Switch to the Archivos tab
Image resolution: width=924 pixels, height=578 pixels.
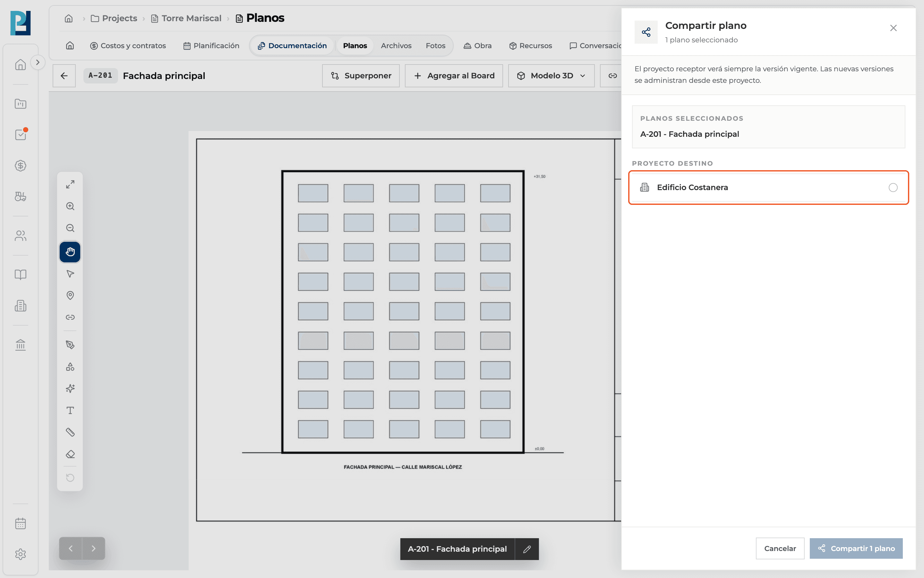click(396, 46)
